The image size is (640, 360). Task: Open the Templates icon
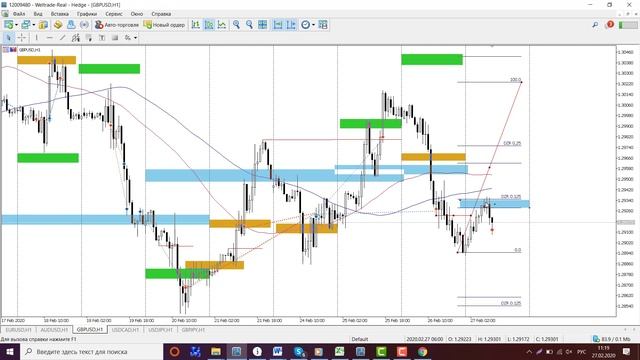click(323, 25)
